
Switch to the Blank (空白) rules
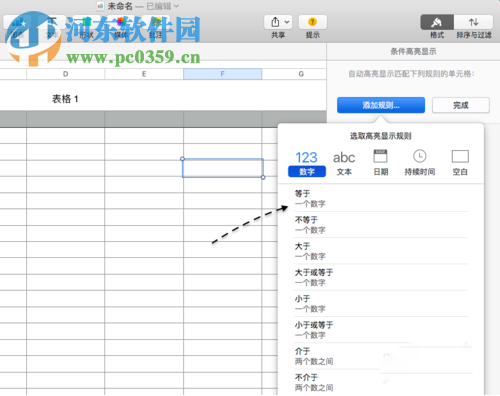click(x=460, y=163)
